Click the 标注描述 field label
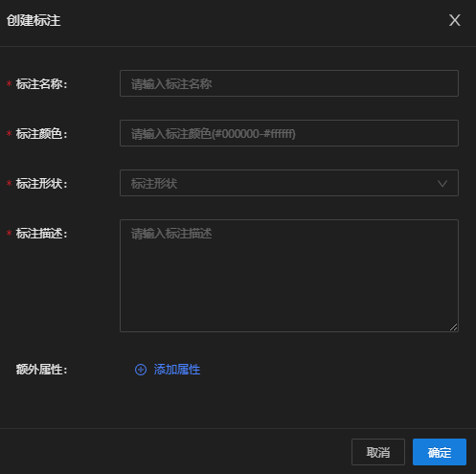Screen dimensions: 476x474 click(41, 234)
